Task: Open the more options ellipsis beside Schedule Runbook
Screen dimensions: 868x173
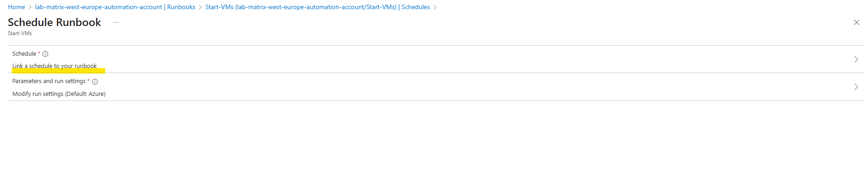Action: [116, 22]
